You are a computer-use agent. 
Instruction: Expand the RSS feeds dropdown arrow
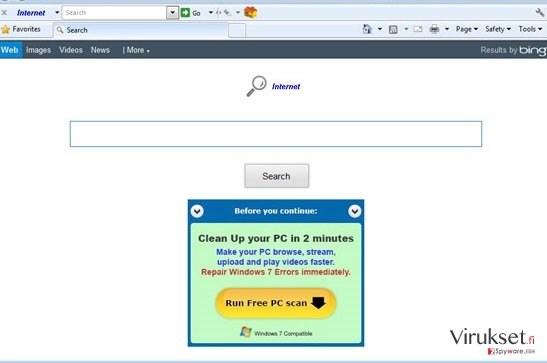pyautogui.click(x=406, y=29)
